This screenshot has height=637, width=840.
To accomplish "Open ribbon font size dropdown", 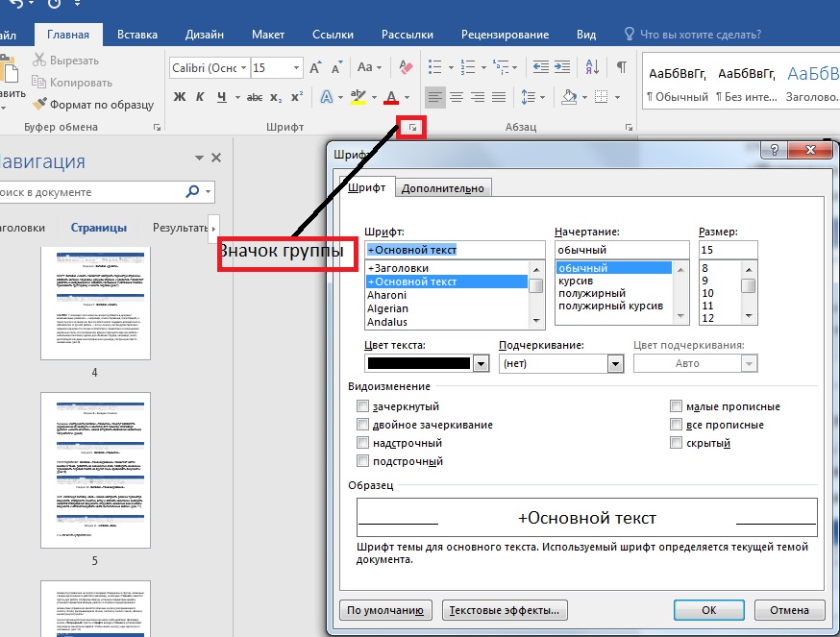I will pyautogui.click(x=296, y=68).
